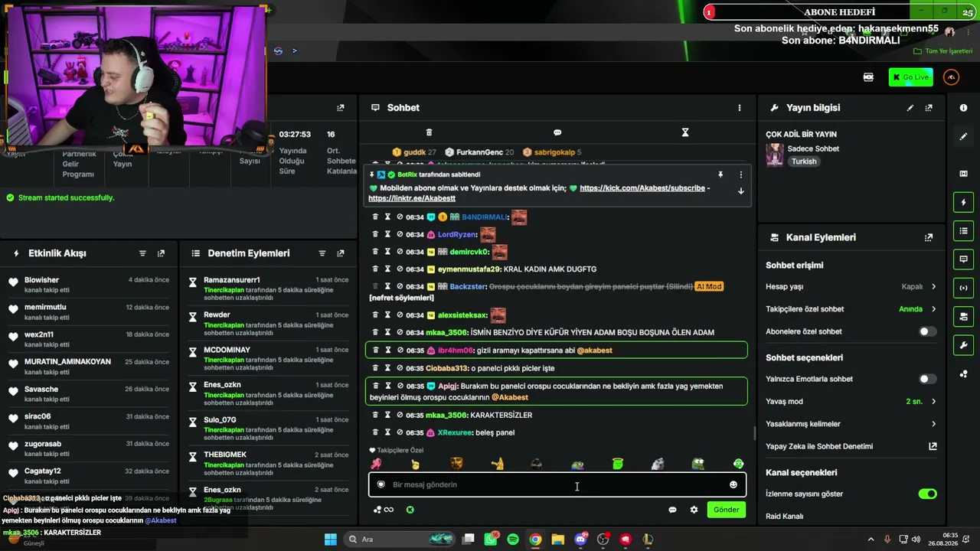The width and height of the screenshot is (980, 551).
Task: Open File Explorer from the taskbar
Action: click(557, 540)
